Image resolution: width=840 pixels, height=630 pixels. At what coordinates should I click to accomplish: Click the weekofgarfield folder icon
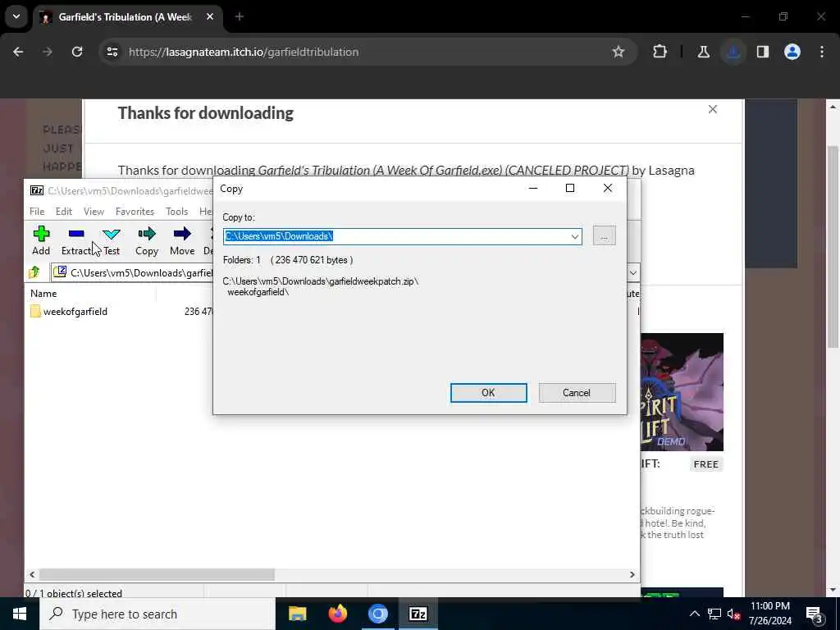pos(35,311)
